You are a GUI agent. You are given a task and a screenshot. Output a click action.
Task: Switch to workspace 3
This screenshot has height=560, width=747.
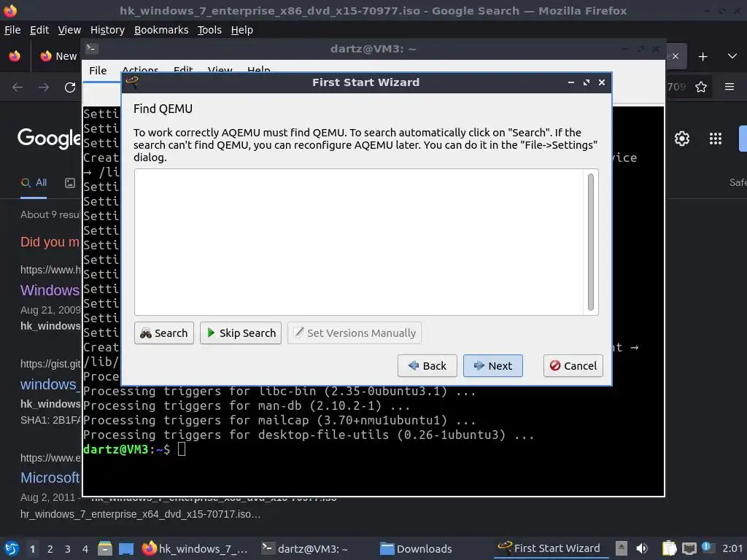tap(68, 549)
